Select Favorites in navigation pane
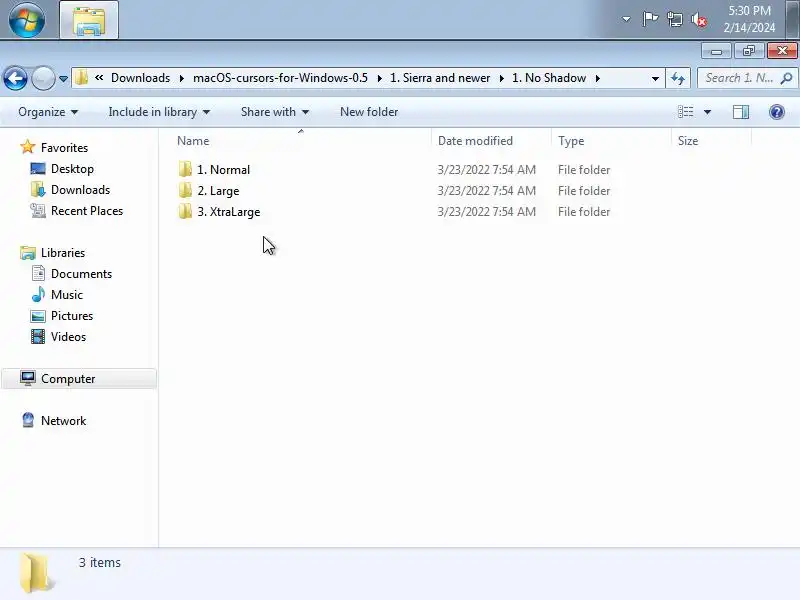The height and width of the screenshot is (600, 800). [64, 148]
